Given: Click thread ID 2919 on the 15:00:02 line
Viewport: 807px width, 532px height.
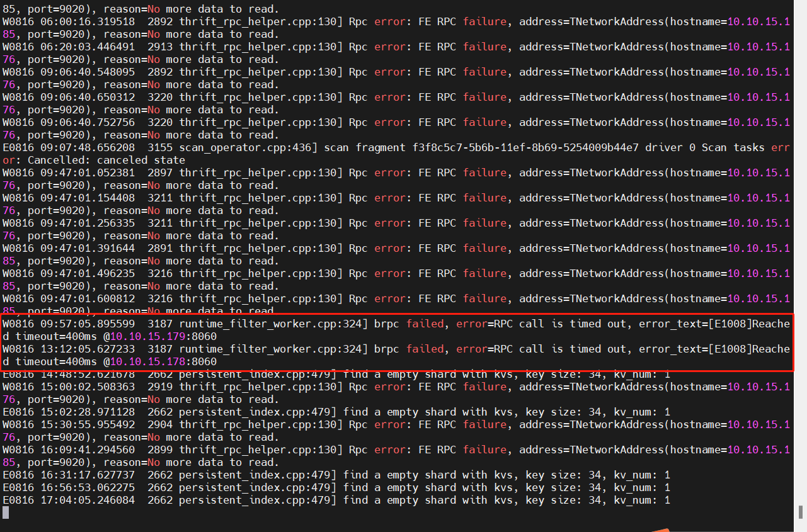Looking at the screenshot, I should coord(160,387).
